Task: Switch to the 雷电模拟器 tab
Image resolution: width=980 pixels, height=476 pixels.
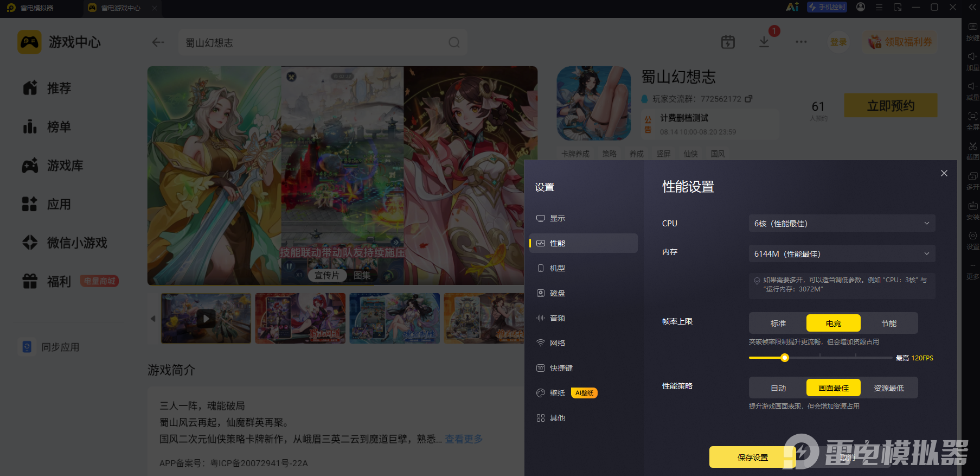Action: click(x=37, y=8)
